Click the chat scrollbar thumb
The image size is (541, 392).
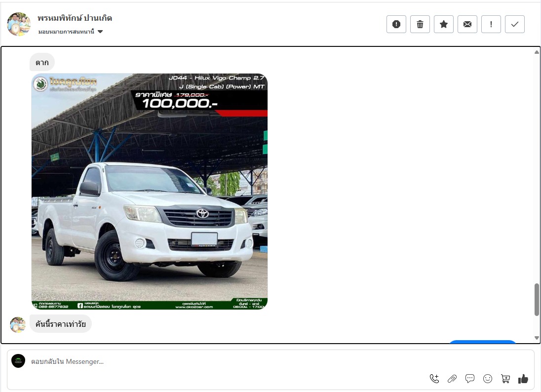[x=537, y=299]
